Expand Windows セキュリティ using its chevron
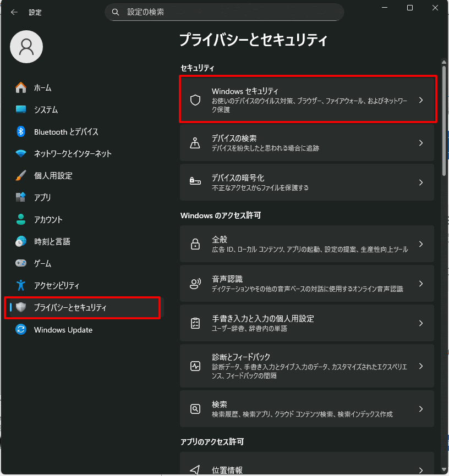The height and width of the screenshot is (476, 449). pyautogui.click(x=421, y=100)
